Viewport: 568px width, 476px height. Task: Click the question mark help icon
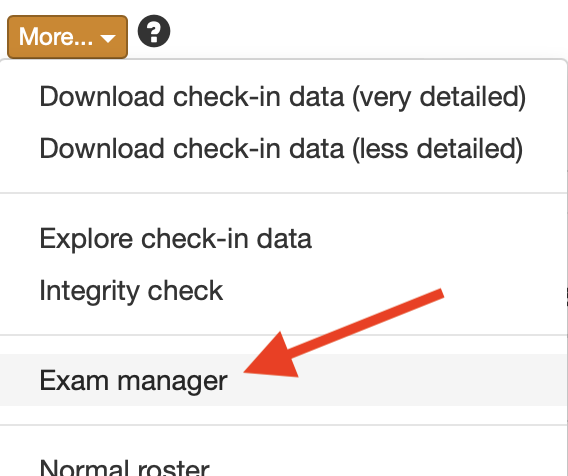[154, 31]
